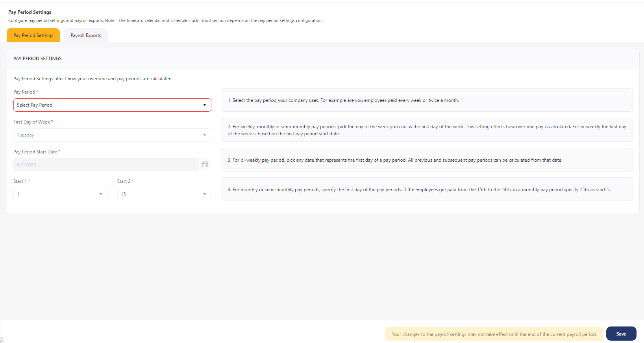Expand the Start 2 day dropdown
The width and height of the screenshot is (644, 343).
pos(164,194)
